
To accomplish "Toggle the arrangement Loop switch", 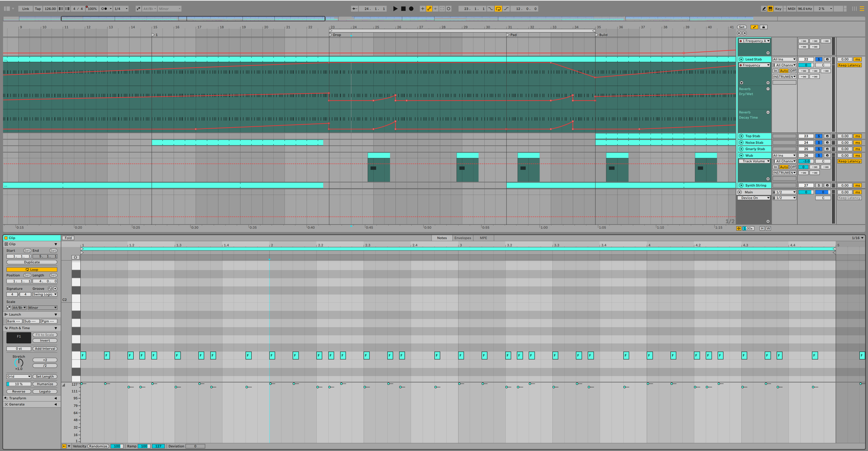I will tap(498, 9).
